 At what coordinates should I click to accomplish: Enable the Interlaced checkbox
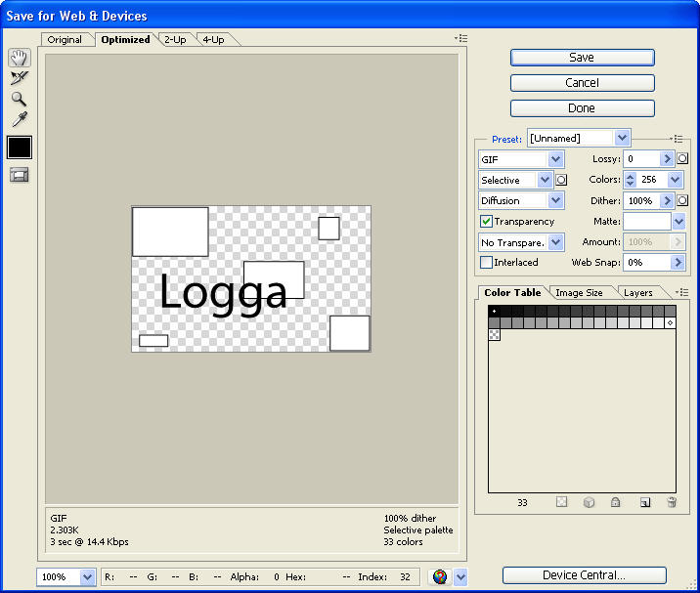[486, 263]
